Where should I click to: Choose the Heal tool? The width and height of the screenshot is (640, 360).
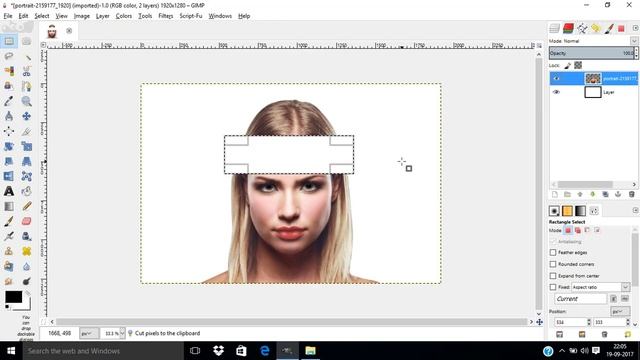tap(27, 251)
